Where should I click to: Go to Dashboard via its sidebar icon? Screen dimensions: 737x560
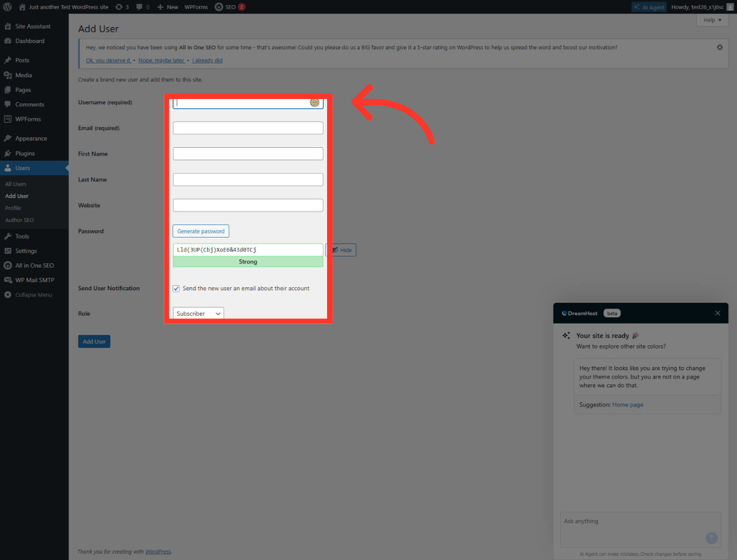click(x=8, y=41)
